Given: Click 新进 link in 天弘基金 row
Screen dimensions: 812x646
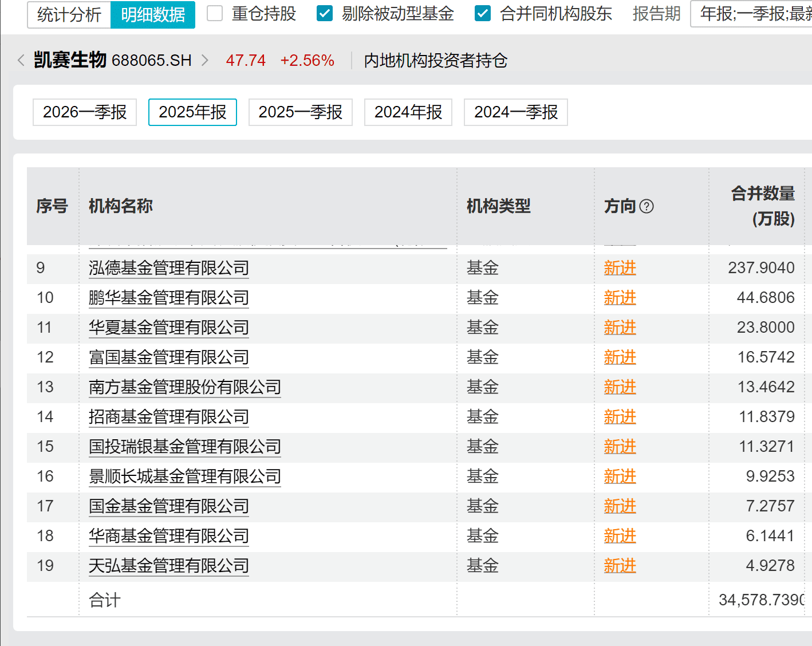Looking at the screenshot, I should click(620, 566).
